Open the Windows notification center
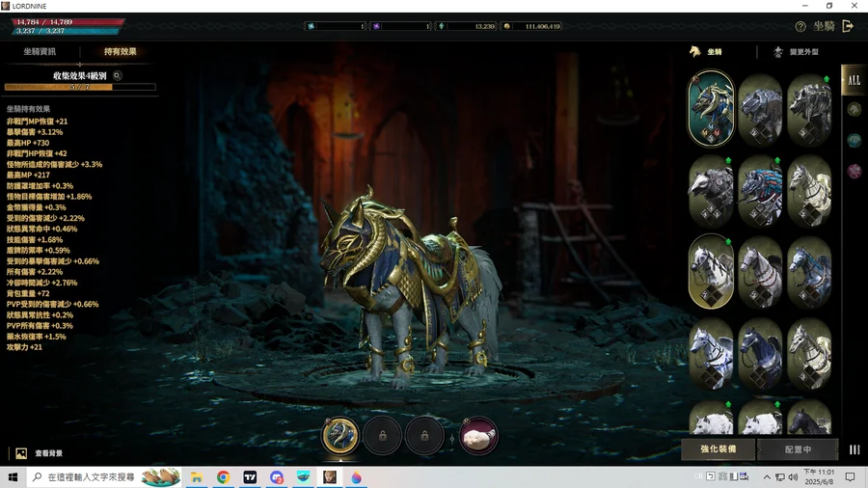Screen dimensions: 868x488 [851, 477]
